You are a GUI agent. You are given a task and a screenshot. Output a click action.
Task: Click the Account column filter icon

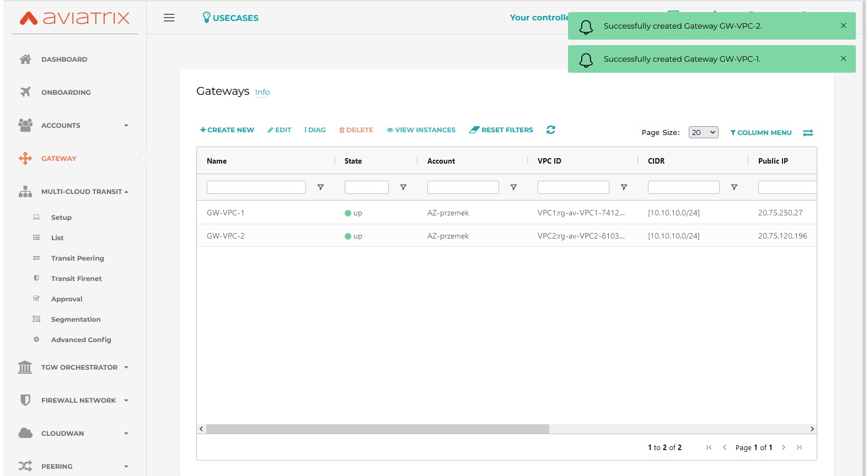(x=513, y=187)
